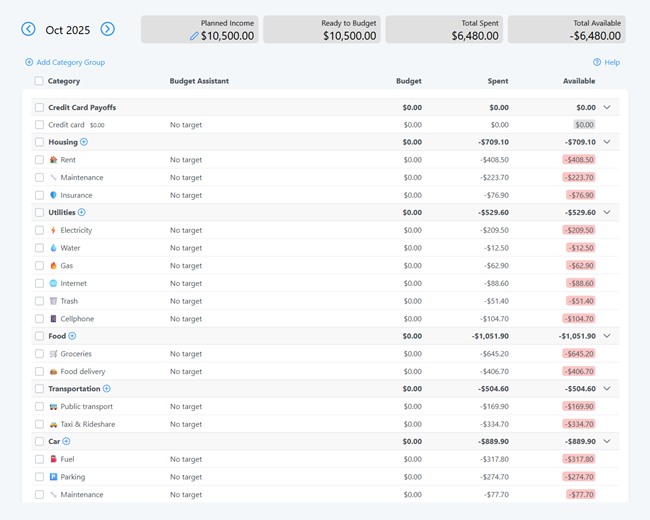The image size is (650, 520).
Task: Click the plus icon next to Car
Action: pos(67,441)
